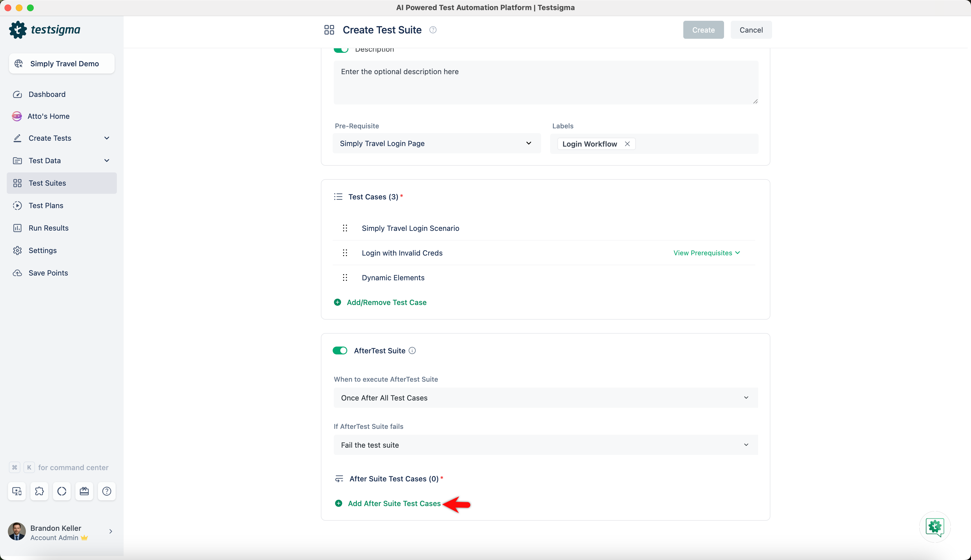Select the Test Plans sidebar icon
The image size is (971, 560).
[18, 205]
